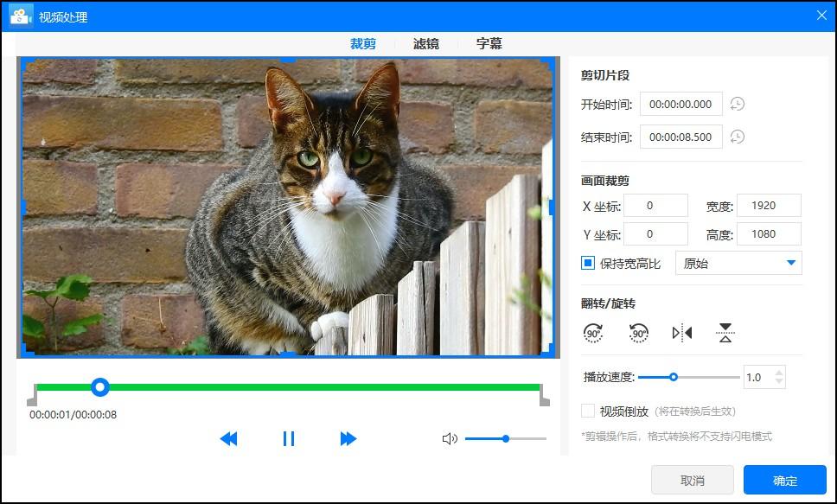Click the 剪辑操作后 lightning mode notice text
Viewport: 837px width, 504px height.
[x=677, y=437]
